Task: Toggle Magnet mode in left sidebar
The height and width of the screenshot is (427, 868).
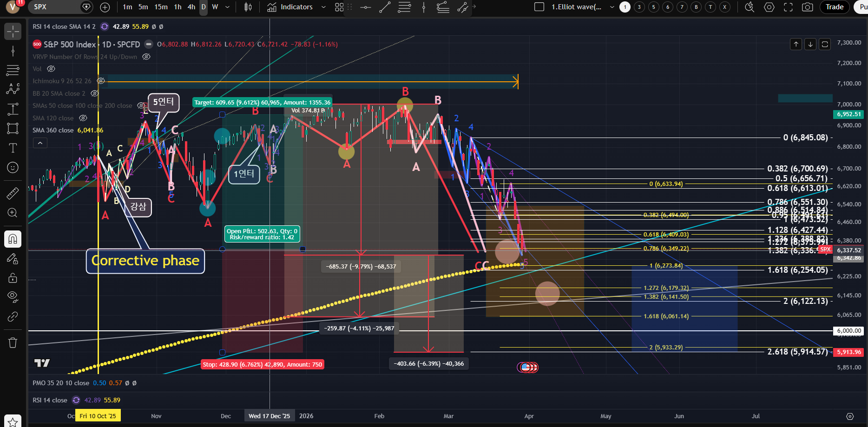Action: coord(13,239)
